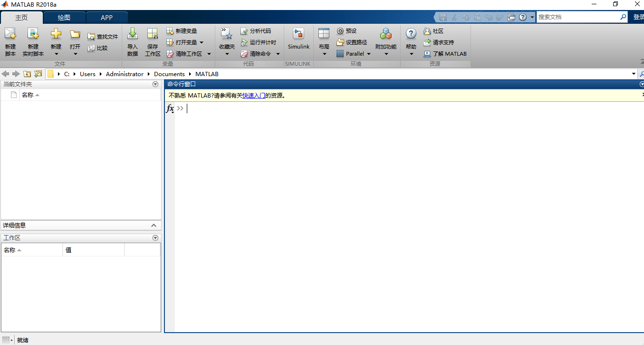
Task: Click Documents in the address path
Action: [x=169, y=74]
